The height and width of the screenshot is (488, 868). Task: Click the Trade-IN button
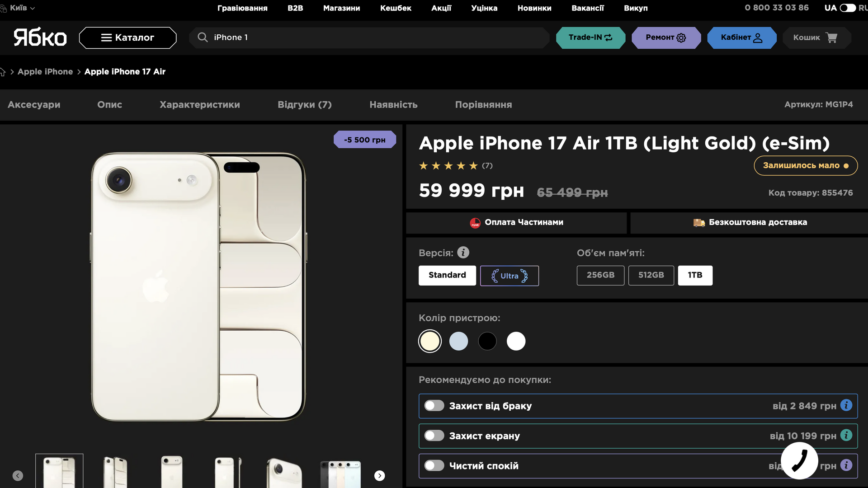click(590, 38)
